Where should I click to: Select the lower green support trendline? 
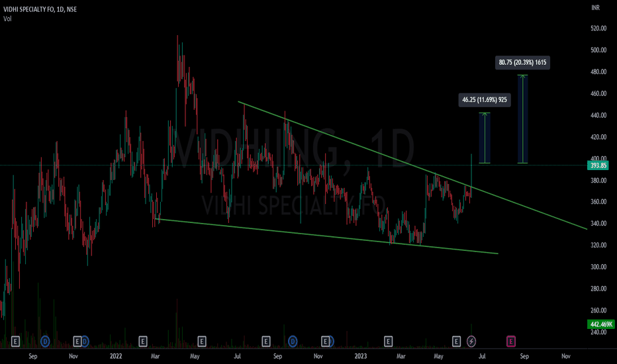[x=326, y=236]
